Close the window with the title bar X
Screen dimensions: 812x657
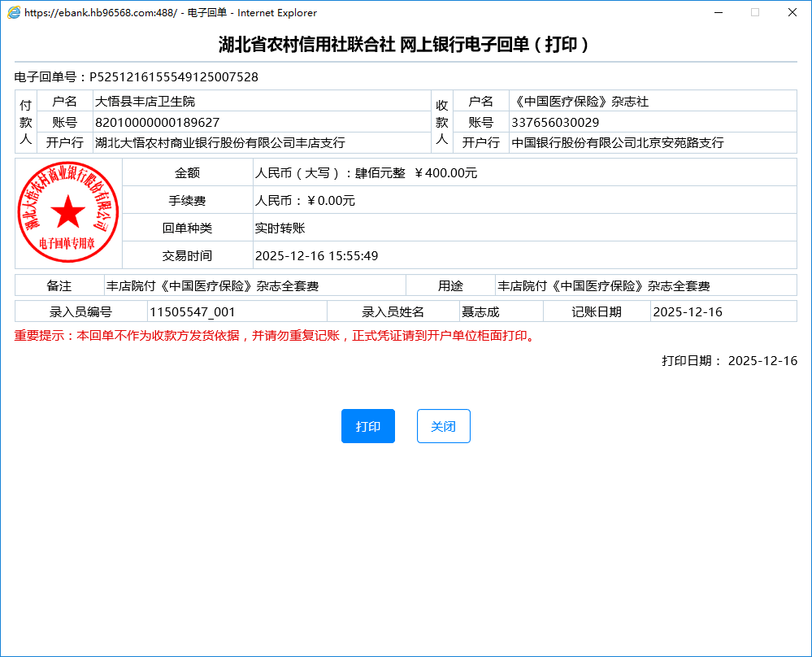tap(792, 13)
